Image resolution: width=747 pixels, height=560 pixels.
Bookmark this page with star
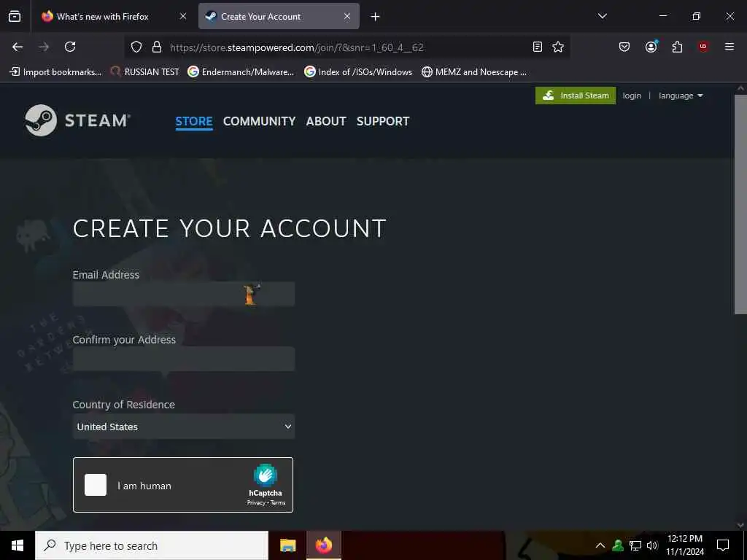click(x=558, y=47)
